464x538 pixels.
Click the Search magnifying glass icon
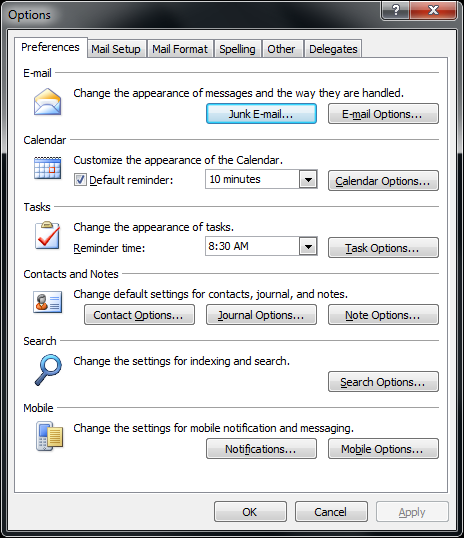tap(48, 370)
